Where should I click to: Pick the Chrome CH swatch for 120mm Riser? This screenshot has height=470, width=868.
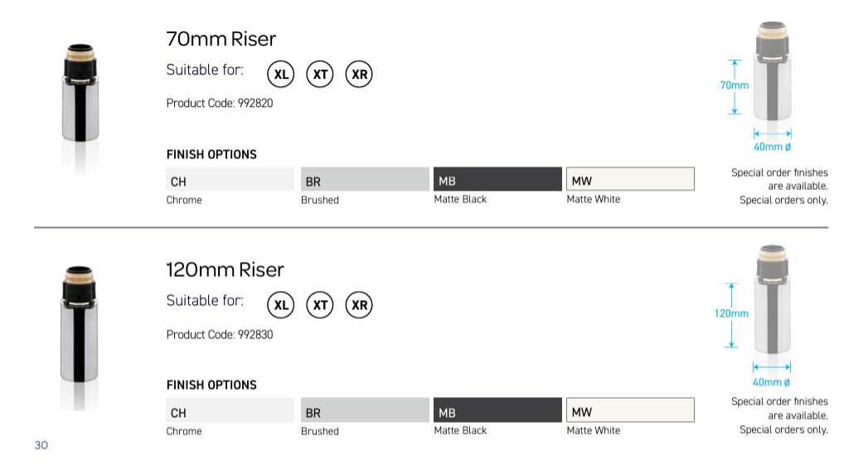point(230,410)
